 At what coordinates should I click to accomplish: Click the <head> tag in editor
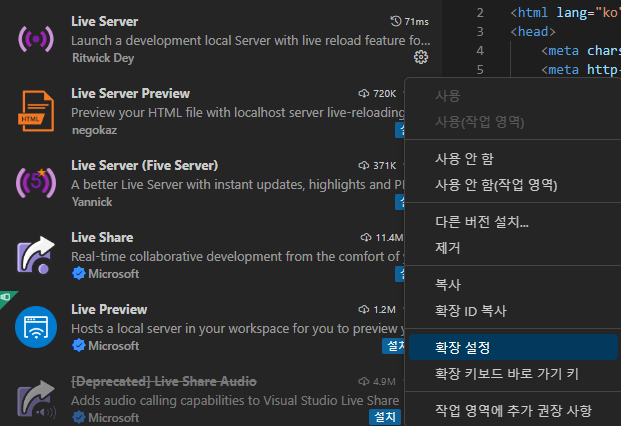(x=533, y=31)
